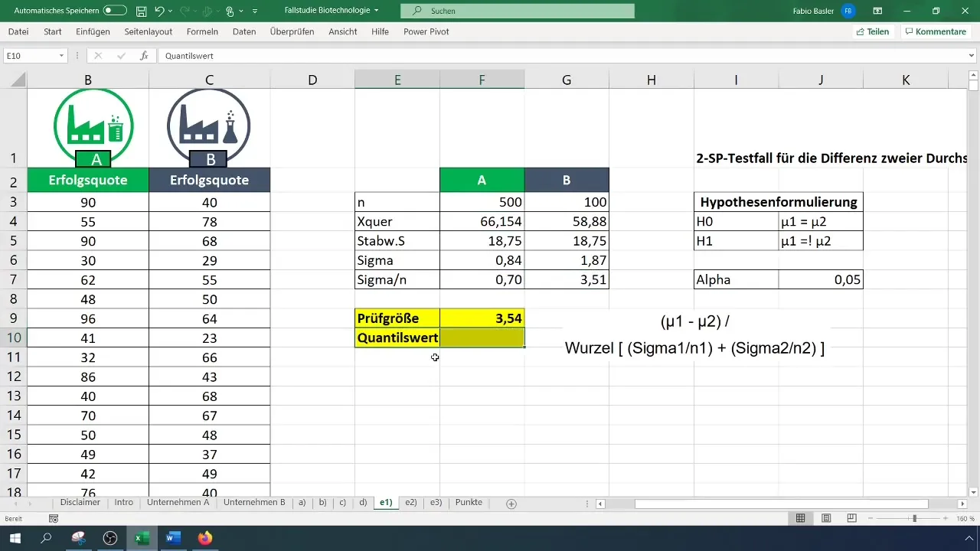Screen dimensions: 980x551
Task: Open the Windows Start menu
Action: (x=15, y=538)
